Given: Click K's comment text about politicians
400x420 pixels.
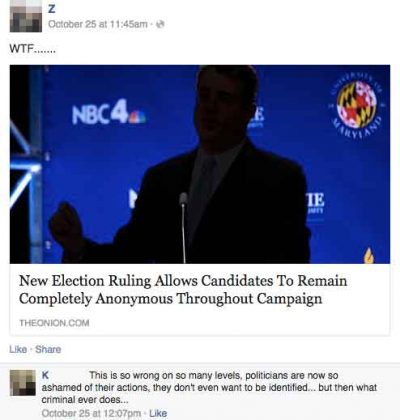Looking at the screenshot, I should (x=209, y=387).
